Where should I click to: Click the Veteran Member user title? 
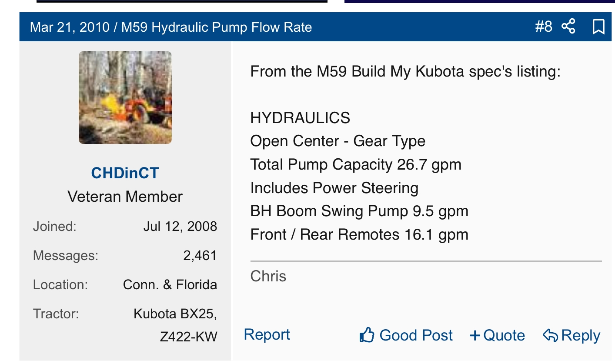pyautogui.click(x=125, y=197)
